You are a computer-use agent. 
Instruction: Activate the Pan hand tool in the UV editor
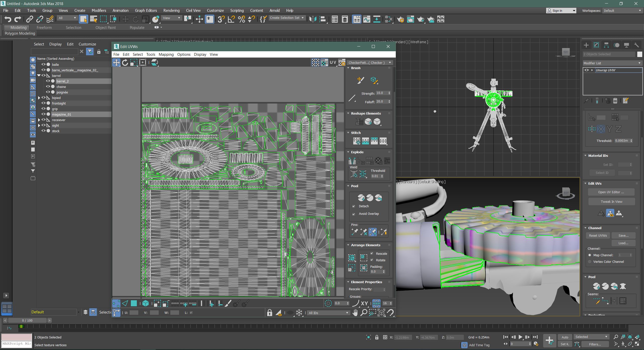pyautogui.click(x=355, y=313)
